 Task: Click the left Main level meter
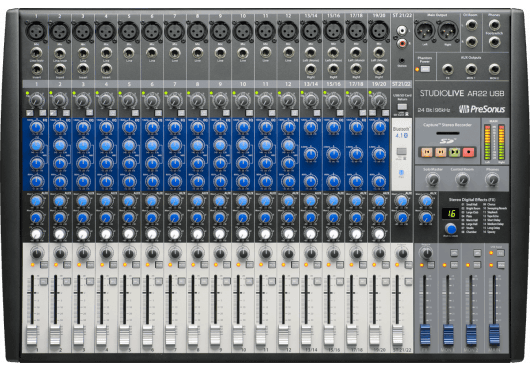click(x=487, y=142)
